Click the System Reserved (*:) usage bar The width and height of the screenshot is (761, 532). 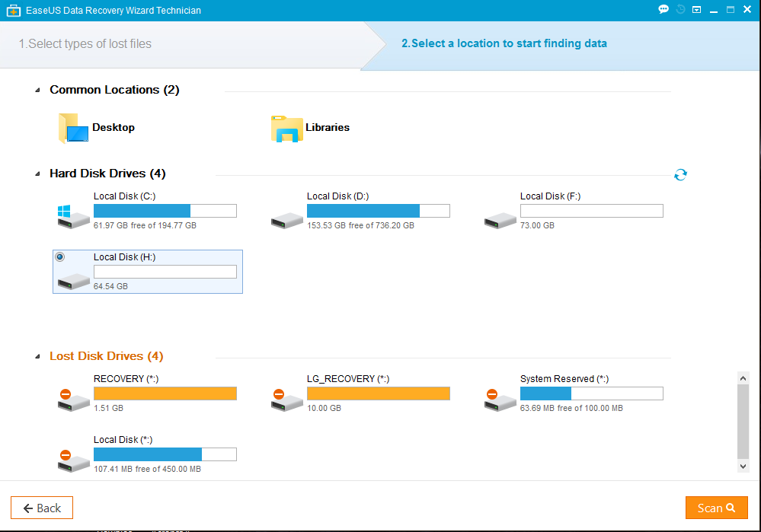tap(592, 393)
